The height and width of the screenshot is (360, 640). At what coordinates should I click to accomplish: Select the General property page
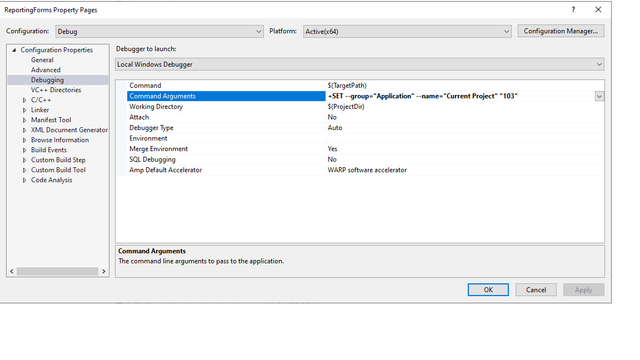[42, 60]
